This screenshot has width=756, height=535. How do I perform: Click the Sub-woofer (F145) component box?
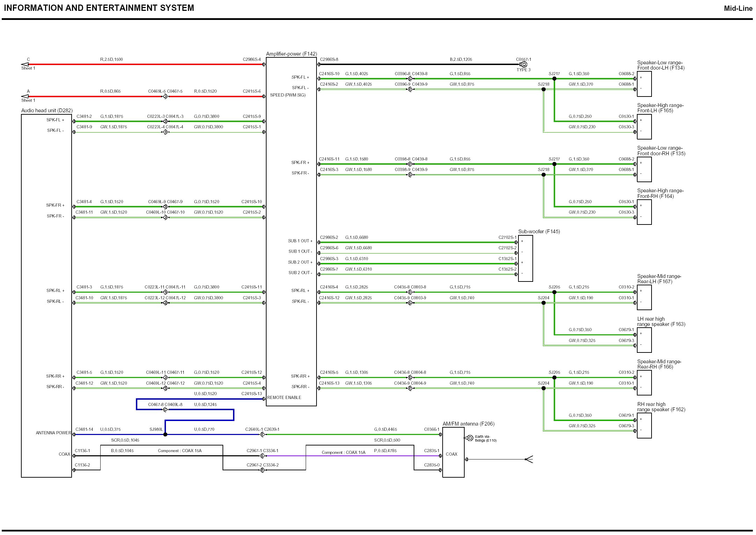click(525, 258)
